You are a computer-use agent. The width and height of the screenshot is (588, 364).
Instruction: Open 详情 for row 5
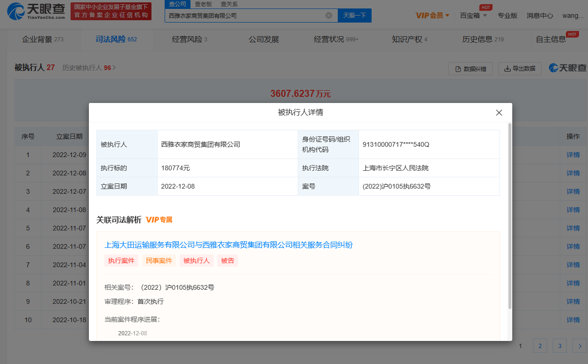[x=573, y=228]
